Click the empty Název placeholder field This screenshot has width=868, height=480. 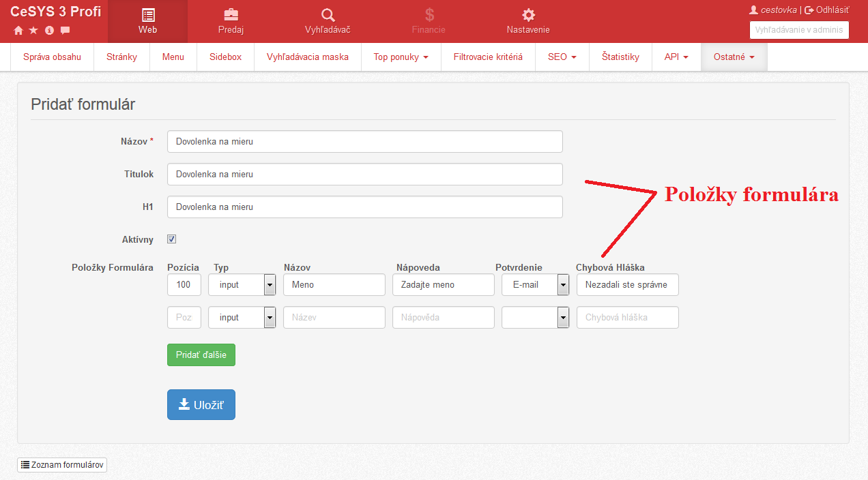334,318
